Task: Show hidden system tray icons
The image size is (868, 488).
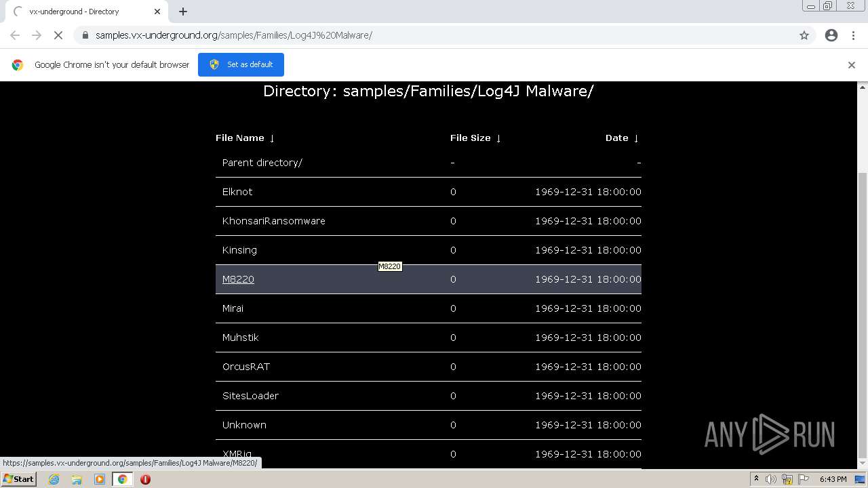Action: pyautogui.click(x=756, y=479)
